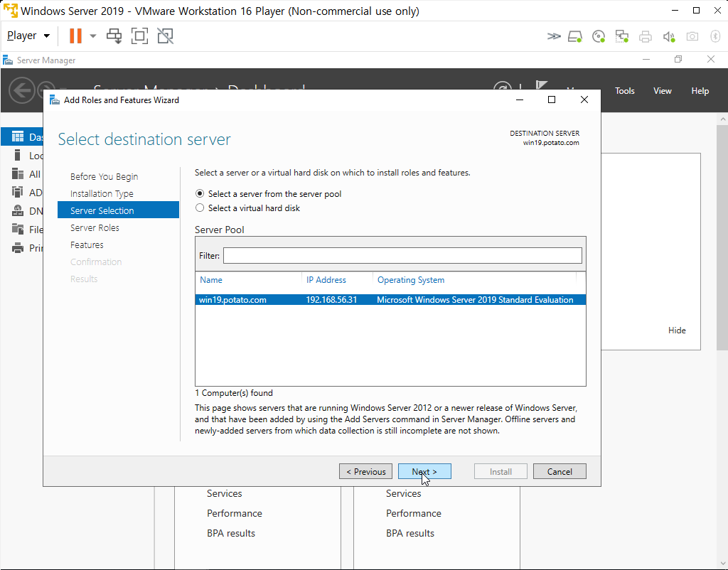Image resolution: width=728 pixels, height=570 pixels.
Task: Open left tile's Services link in Server Manager
Action: pyautogui.click(x=224, y=493)
